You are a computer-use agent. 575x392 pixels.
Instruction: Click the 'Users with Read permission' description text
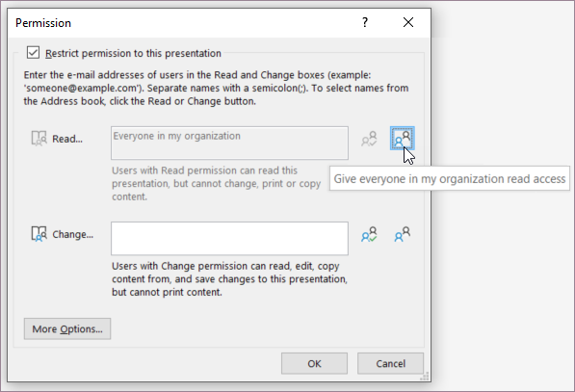click(217, 183)
